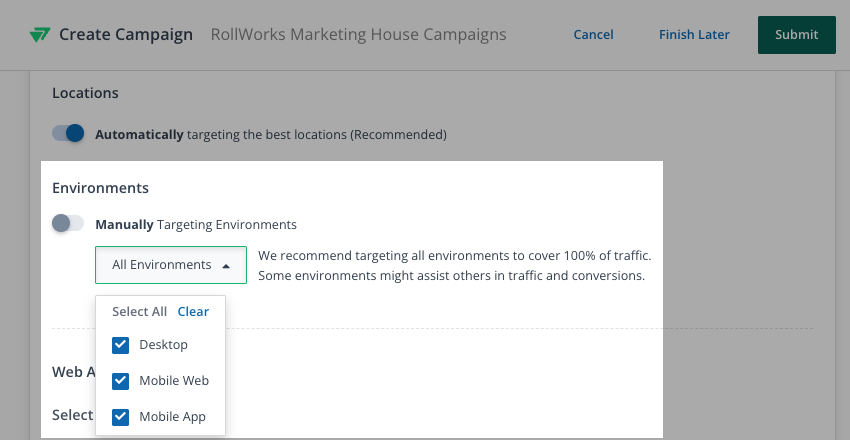Uncheck the Desktop checkbox
This screenshot has width=850, height=440.
point(120,345)
